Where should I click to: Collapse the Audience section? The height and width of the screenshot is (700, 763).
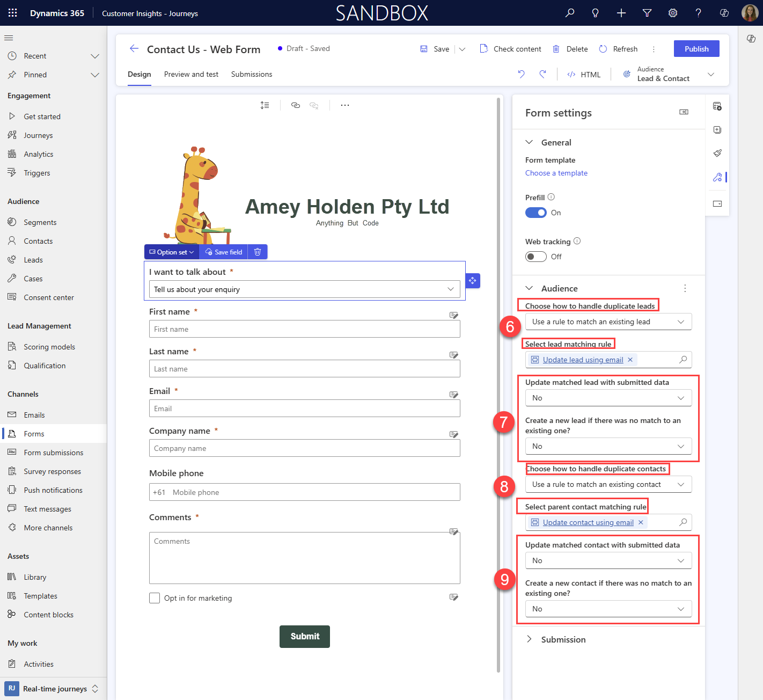[529, 288]
